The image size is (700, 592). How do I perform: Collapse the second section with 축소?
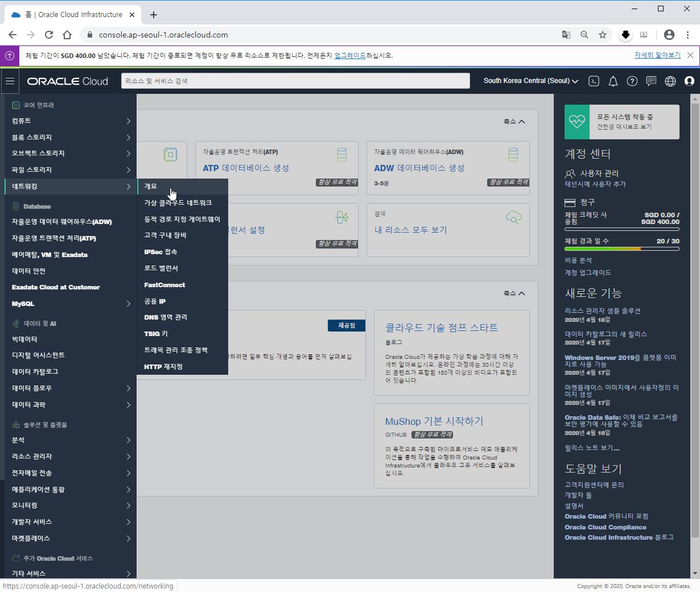tap(514, 293)
